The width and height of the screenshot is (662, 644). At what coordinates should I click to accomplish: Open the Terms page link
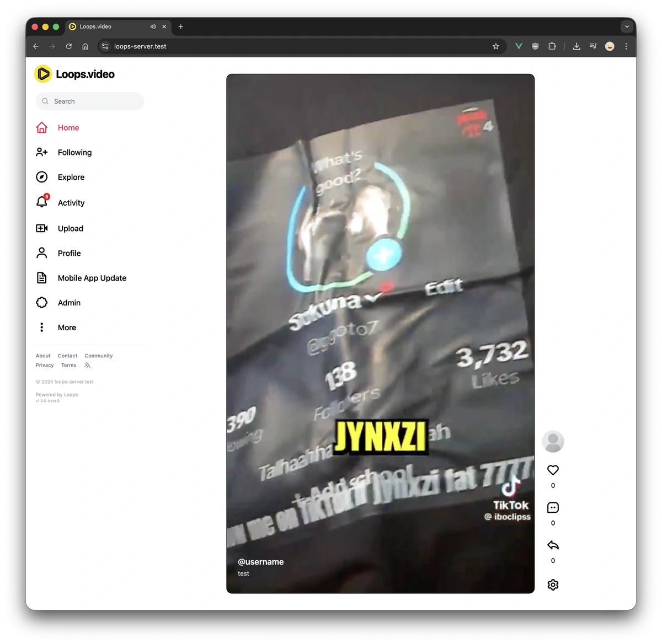pyautogui.click(x=68, y=364)
